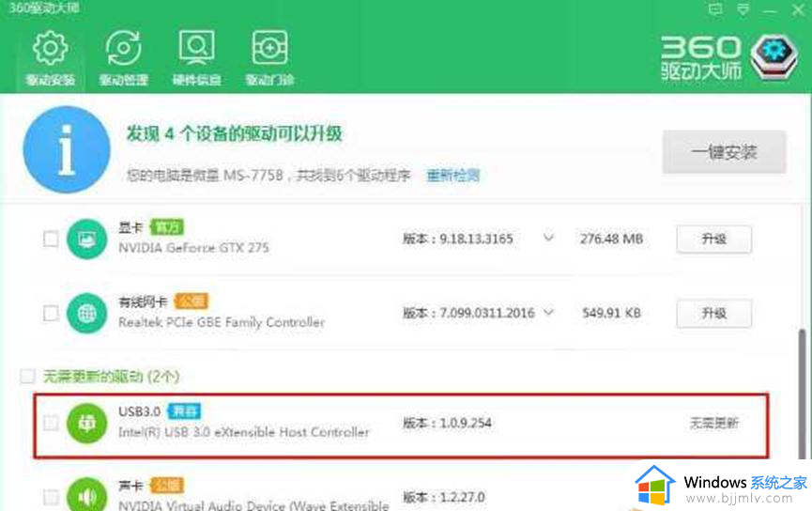This screenshot has width=812, height=511.
Task: Click the badge beside USB3.0 label
Action: 184,411
